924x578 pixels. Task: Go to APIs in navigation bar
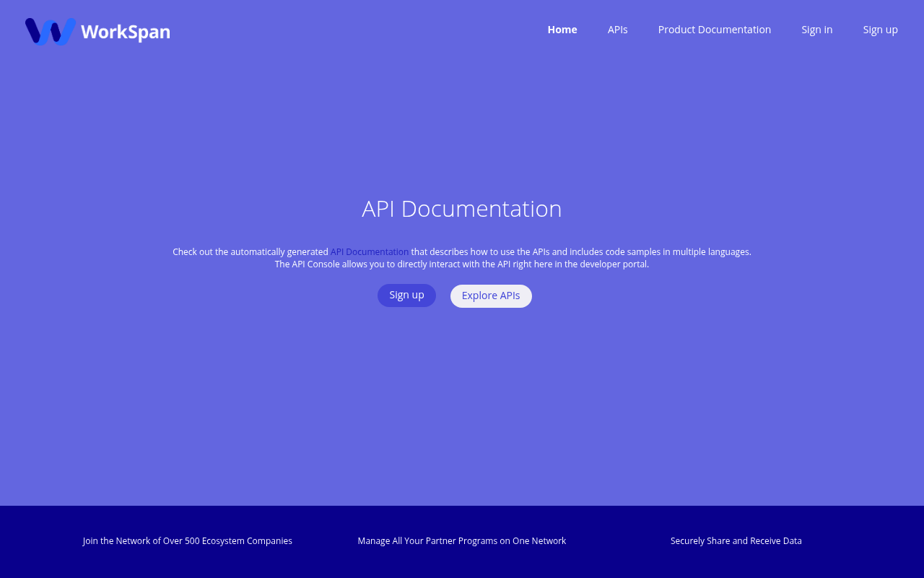tap(618, 30)
